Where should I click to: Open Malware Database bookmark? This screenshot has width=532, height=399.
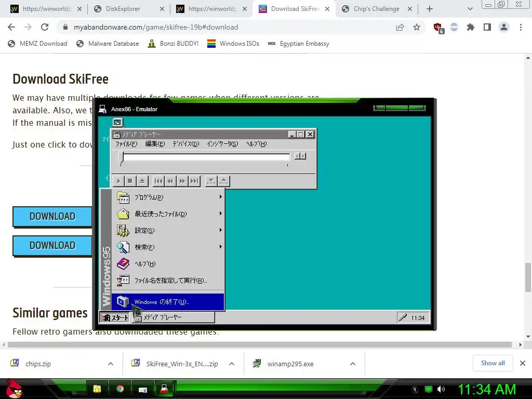pos(108,44)
